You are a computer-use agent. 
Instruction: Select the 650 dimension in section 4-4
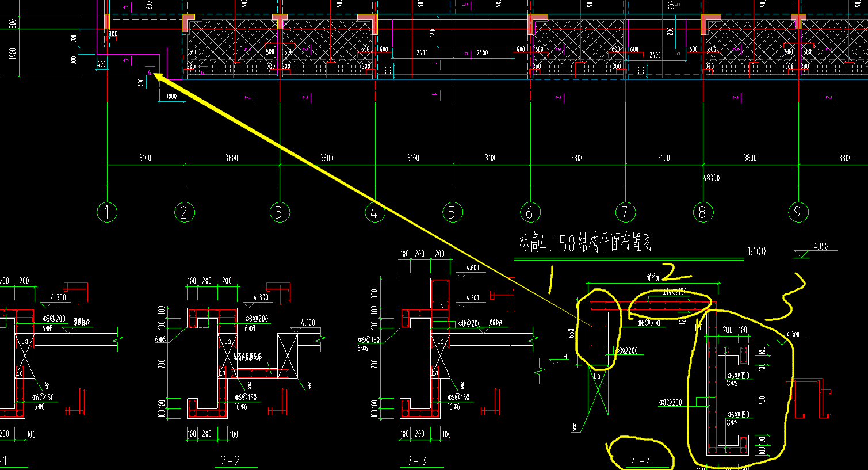[571, 333]
